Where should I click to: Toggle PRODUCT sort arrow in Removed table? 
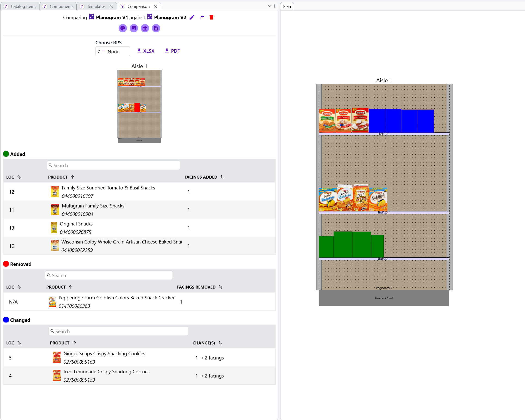tap(71, 287)
